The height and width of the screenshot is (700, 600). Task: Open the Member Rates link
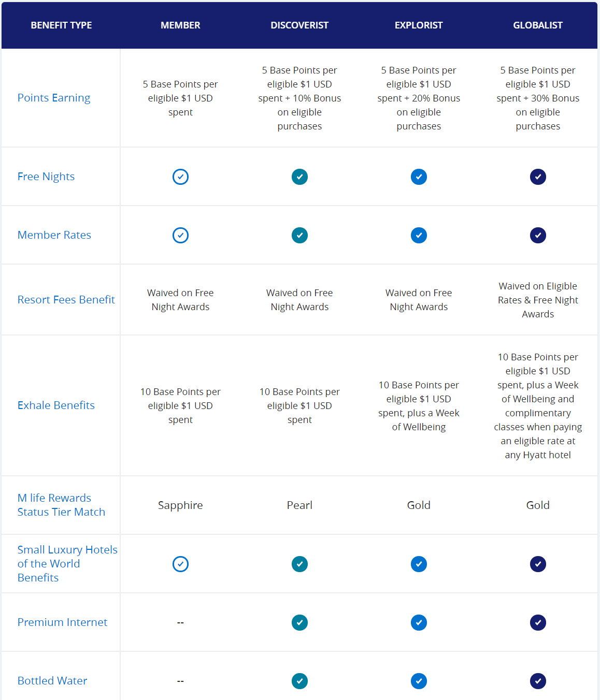pos(54,235)
